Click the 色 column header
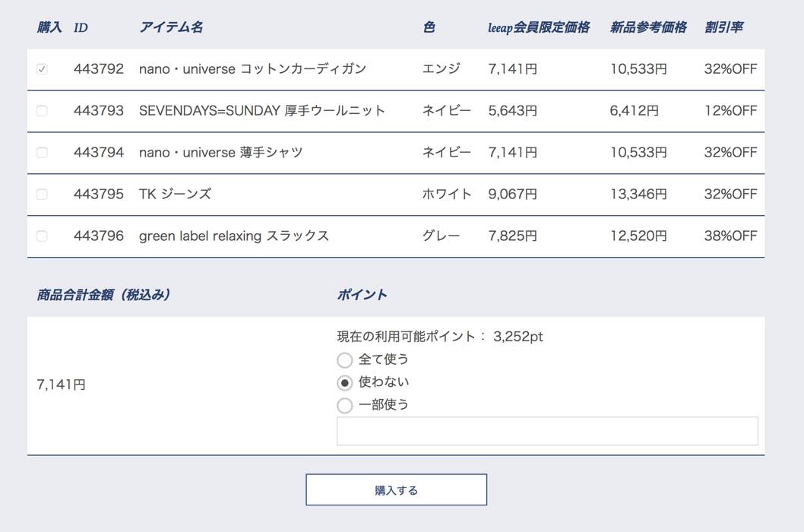Screen dimensions: 804x532 coord(429,27)
